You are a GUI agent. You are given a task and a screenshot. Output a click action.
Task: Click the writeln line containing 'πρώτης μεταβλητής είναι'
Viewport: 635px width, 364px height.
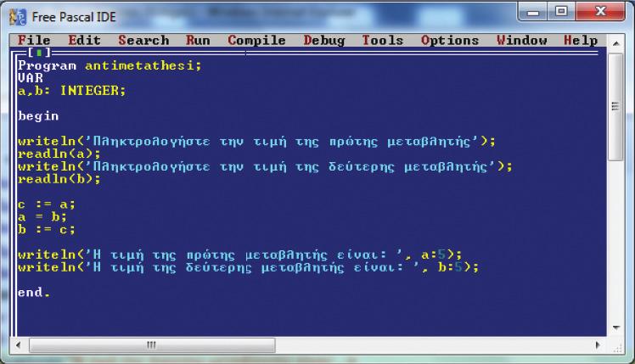(239, 255)
